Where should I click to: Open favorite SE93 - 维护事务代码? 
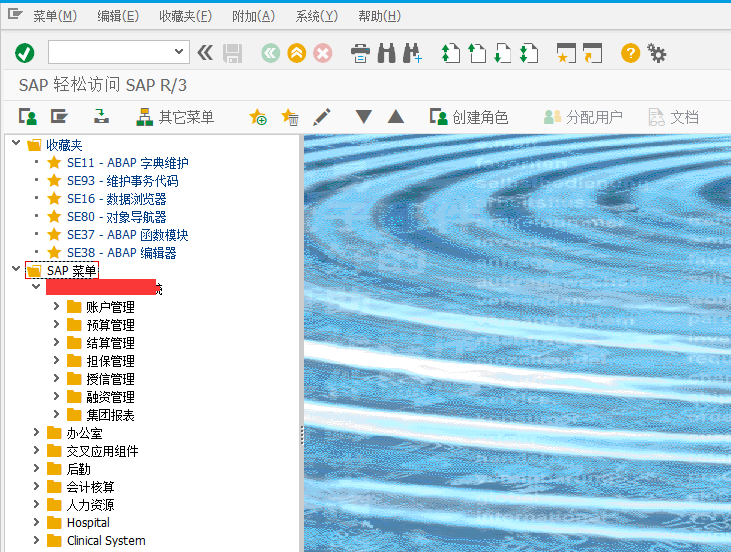pos(123,181)
